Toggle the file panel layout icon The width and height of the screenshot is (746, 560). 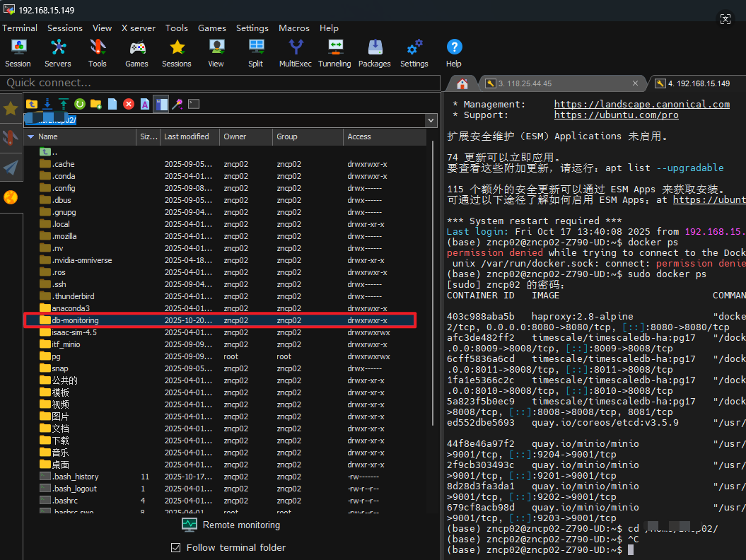[161, 104]
